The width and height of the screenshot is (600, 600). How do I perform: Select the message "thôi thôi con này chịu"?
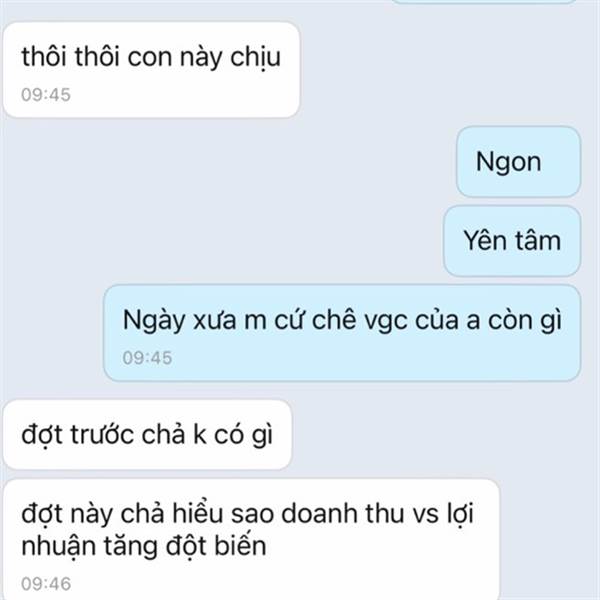[151, 70]
